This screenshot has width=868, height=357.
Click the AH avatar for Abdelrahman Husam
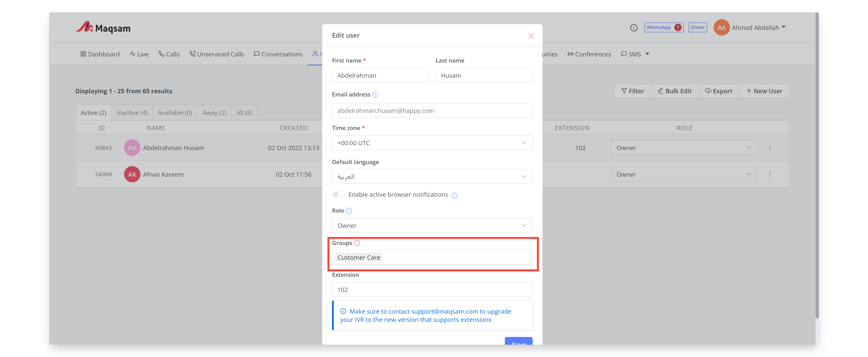[132, 148]
